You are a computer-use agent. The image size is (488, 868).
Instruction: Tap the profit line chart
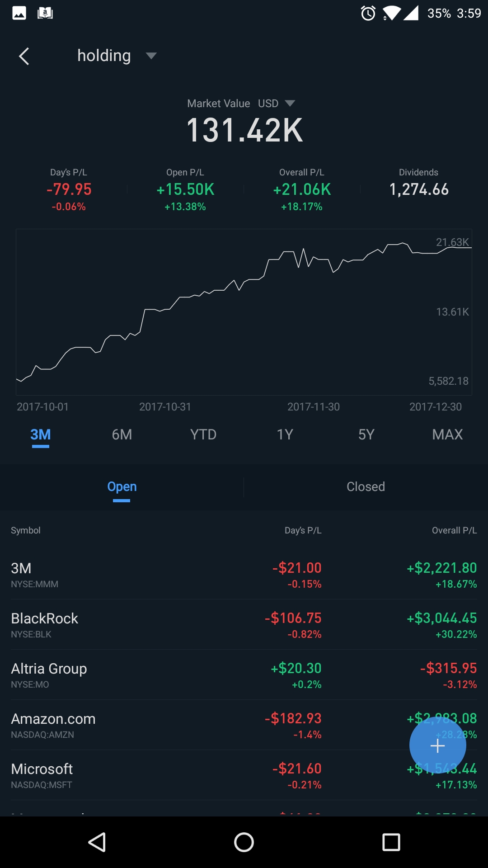coord(244,312)
